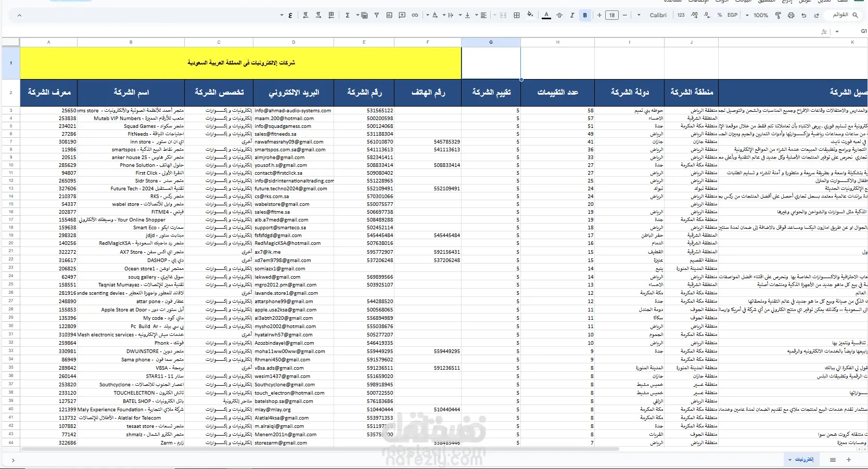
Task: Open the borders tool
Action: pyautogui.click(x=517, y=15)
